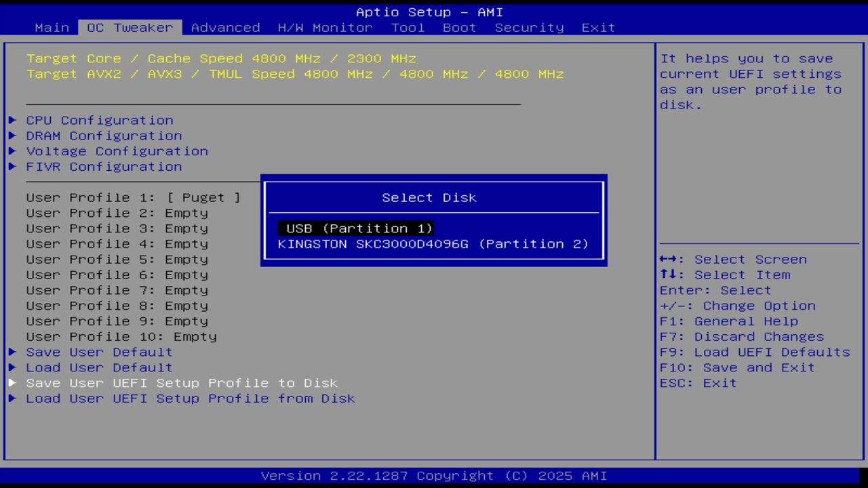This screenshot has height=488, width=868.
Task: Switch to the Advanced tab
Action: [225, 28]
